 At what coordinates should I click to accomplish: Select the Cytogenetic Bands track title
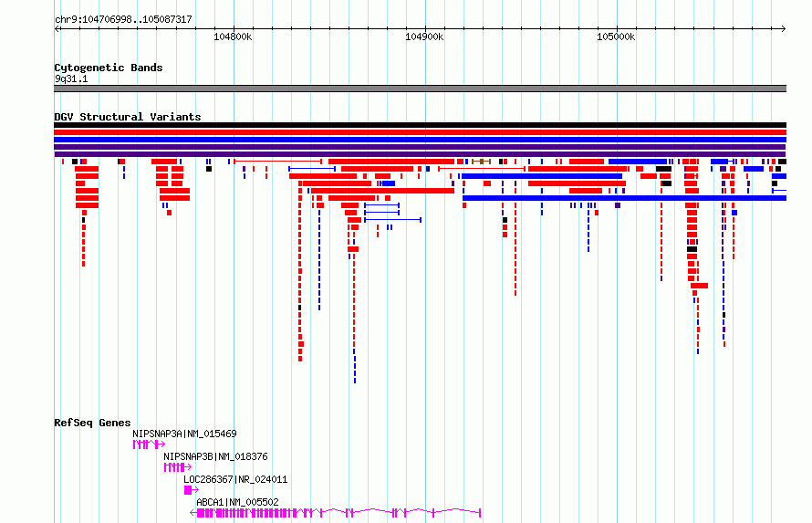pos(109,68)
